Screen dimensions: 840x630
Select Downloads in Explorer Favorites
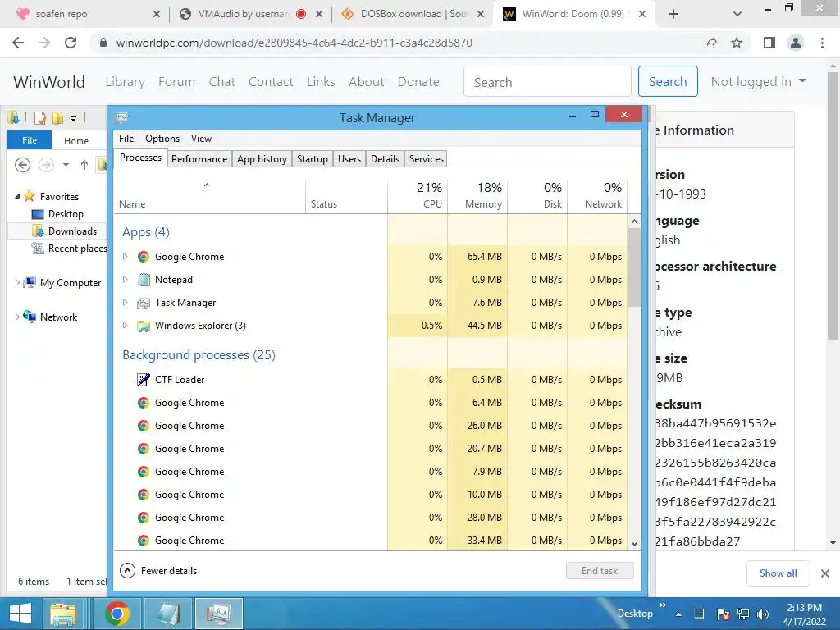point(64,231)
